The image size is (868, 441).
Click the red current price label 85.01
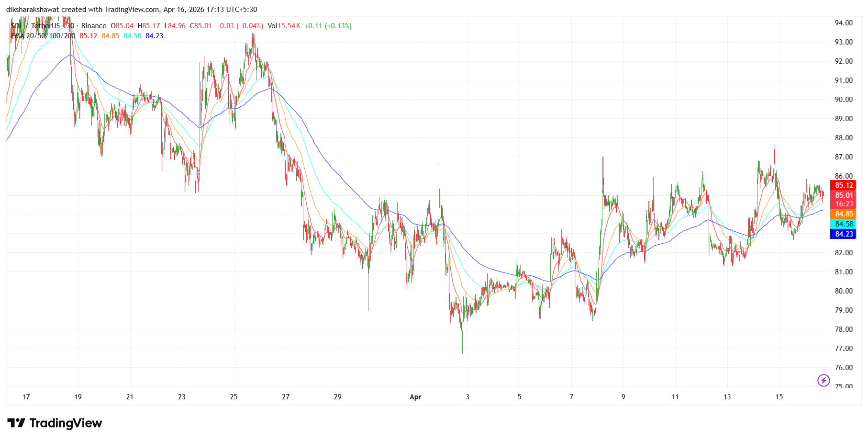tap(845, 195)
